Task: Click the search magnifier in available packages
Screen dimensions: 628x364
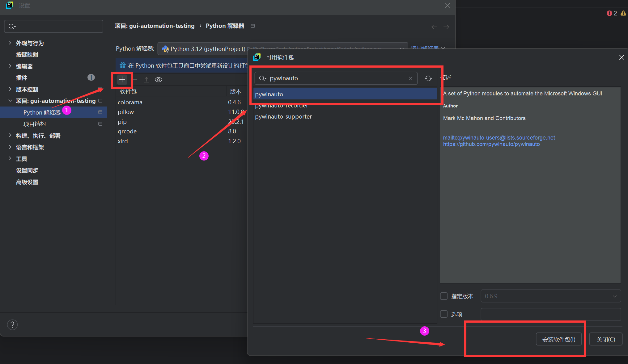Action: [x=262, y=78]
